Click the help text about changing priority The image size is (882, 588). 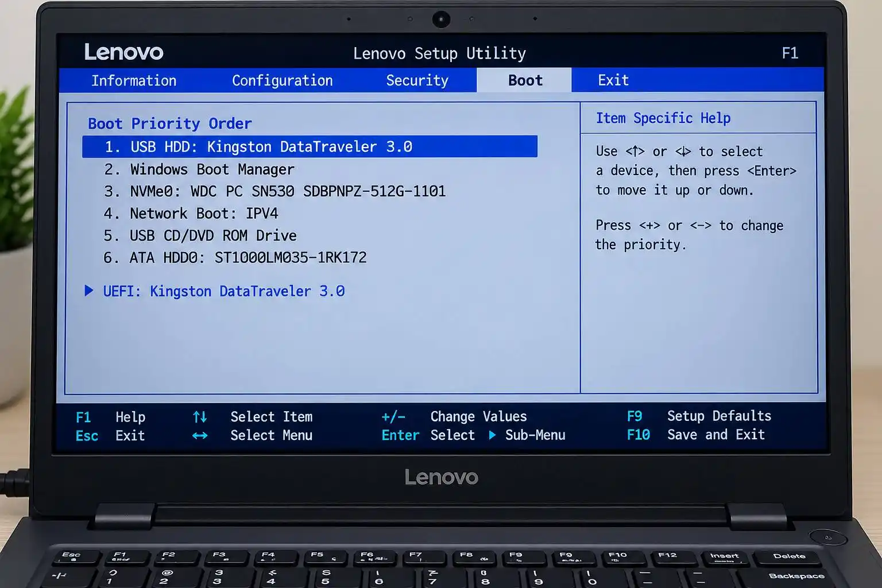(689, 235)
